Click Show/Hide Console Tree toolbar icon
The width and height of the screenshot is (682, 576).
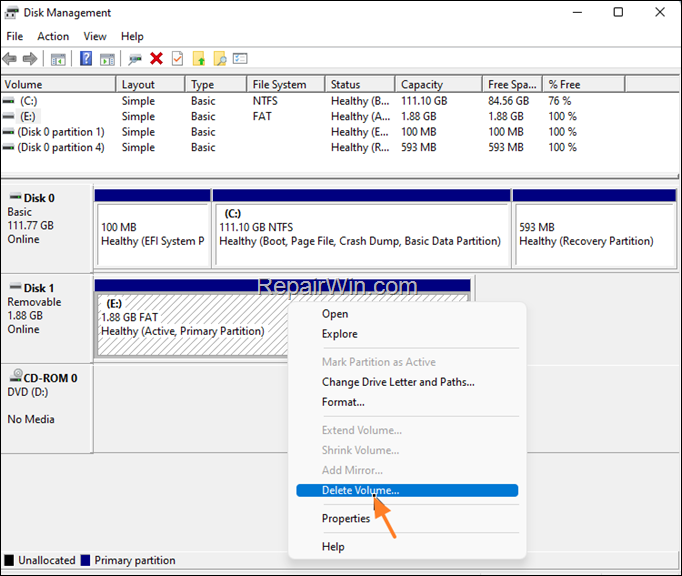coord(58,59)
